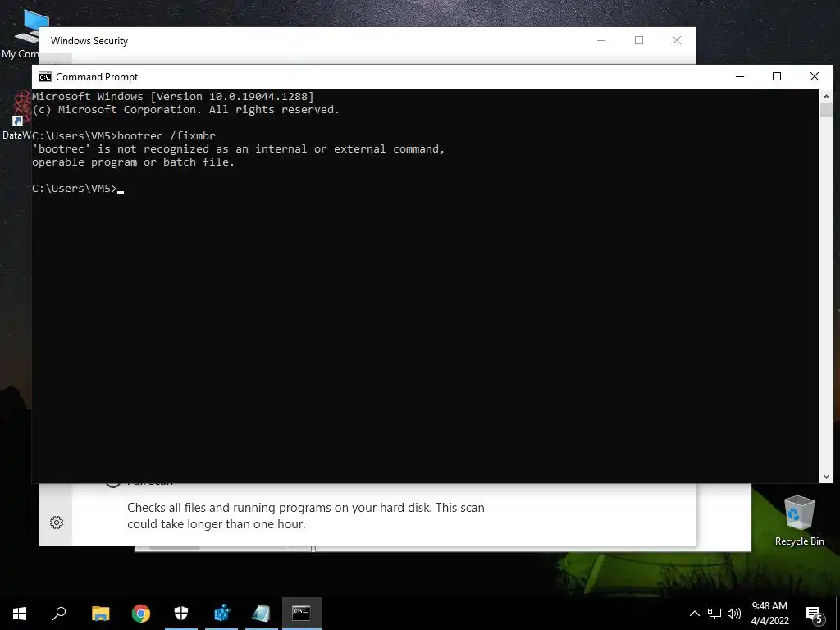Click the 'bootrec /fixmbr' command line text
This screenshot has width=840, height=630.
point(167,135)
